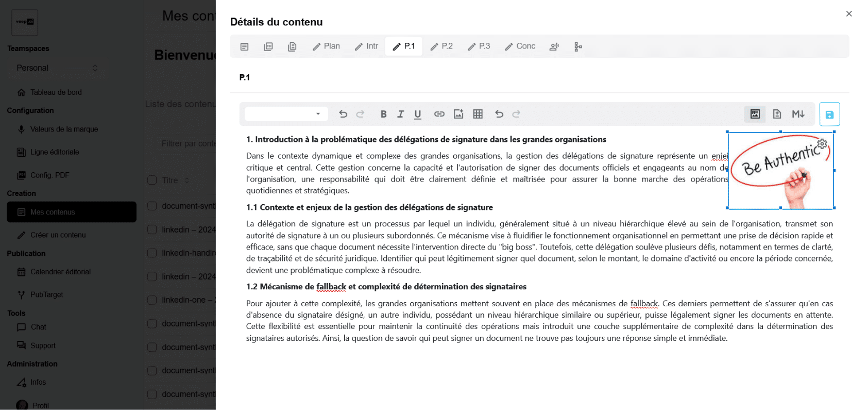Insert a hyperlink

[x=439, y=114]
